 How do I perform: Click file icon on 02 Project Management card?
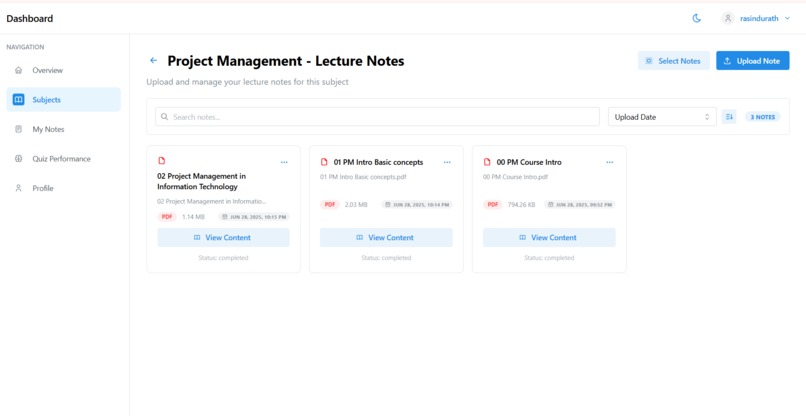click(x=161, y=161)
